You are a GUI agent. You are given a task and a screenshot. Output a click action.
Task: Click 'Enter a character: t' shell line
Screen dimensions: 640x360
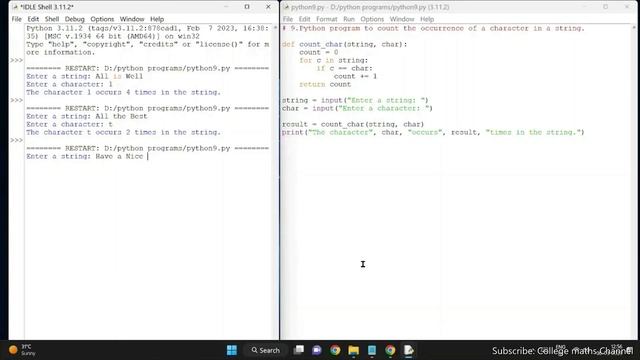pyautogui.click(x=69, y=124)
